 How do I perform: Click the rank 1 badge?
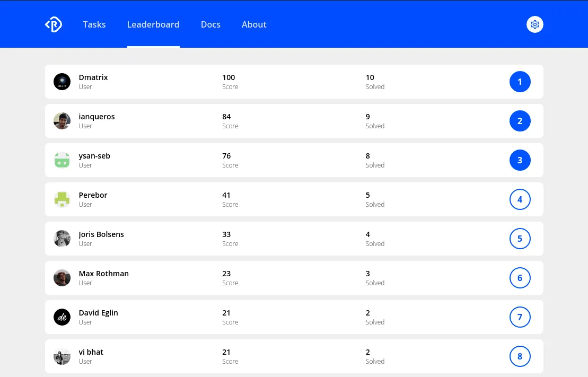[x=520, y=82]
